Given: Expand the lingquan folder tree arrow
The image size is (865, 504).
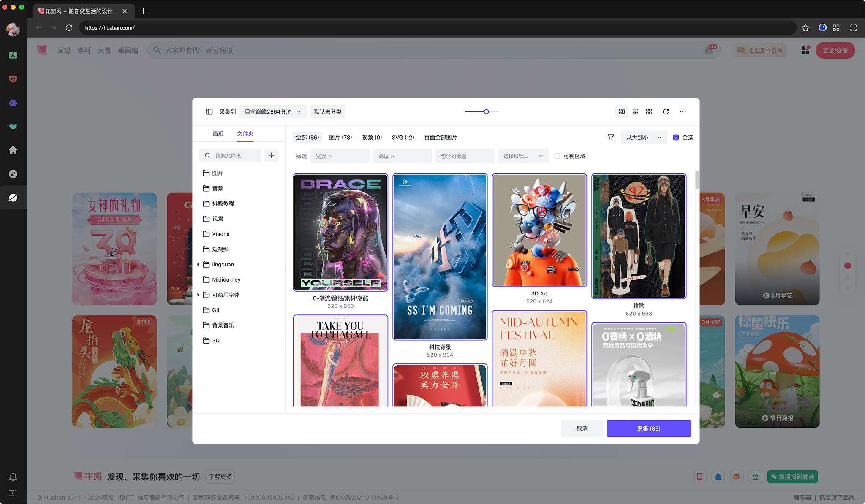Looking at the screenshot, I should point(199,265).
